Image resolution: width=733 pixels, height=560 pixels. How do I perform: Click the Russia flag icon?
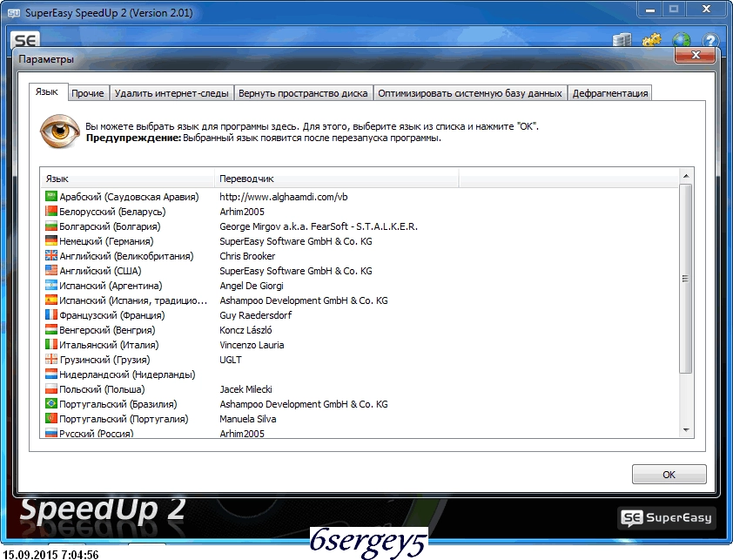(51, 433)
